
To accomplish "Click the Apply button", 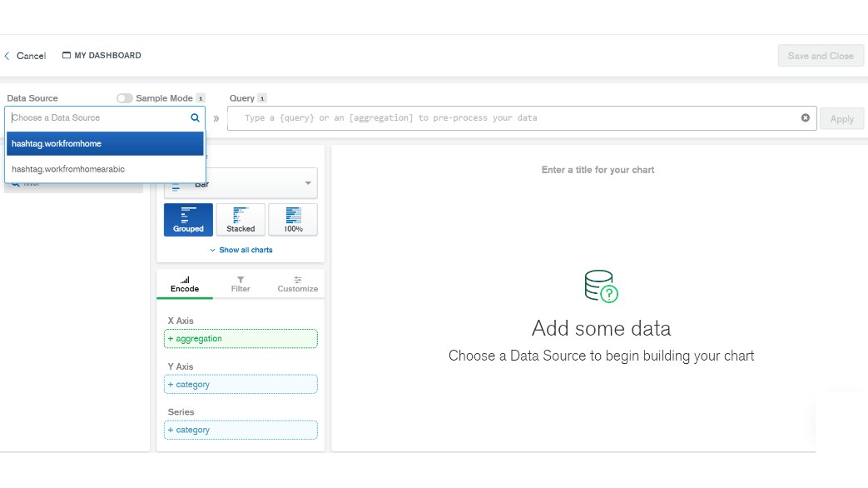I will pos(841,118).
